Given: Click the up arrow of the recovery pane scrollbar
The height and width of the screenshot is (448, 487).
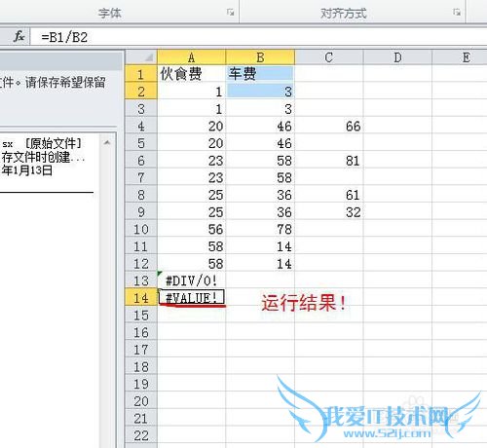Looking at the screenshot, I should tap(107, 142).
